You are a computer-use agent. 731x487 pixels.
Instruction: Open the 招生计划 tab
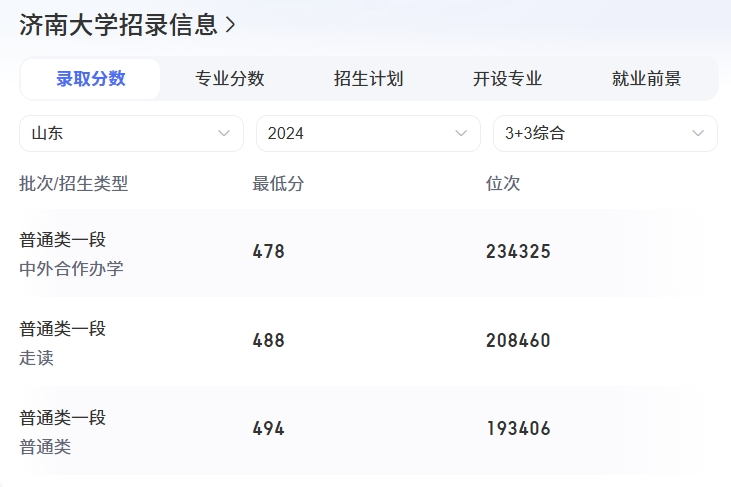pos(368,79)
